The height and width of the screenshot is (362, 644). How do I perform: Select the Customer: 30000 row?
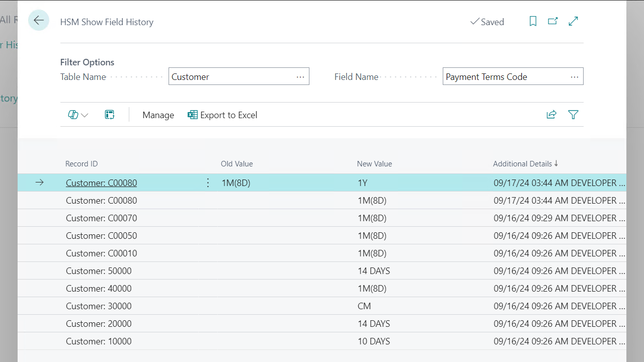pos(99,306)
